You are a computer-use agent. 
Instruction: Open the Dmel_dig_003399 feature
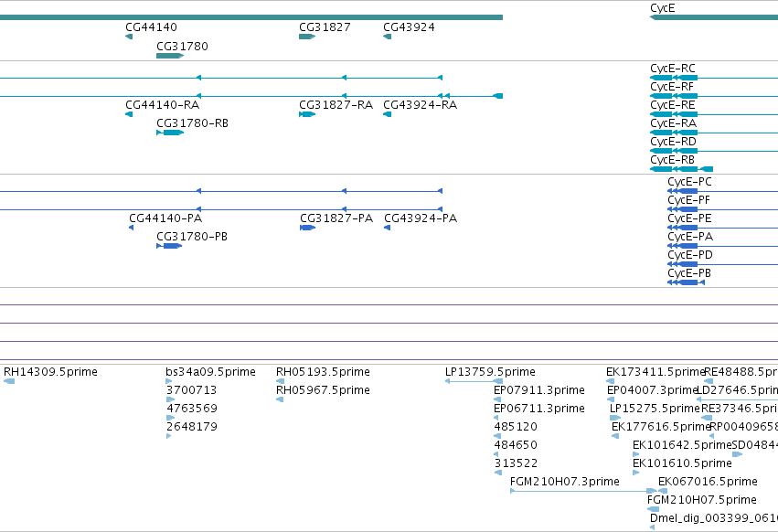(652, 527)
